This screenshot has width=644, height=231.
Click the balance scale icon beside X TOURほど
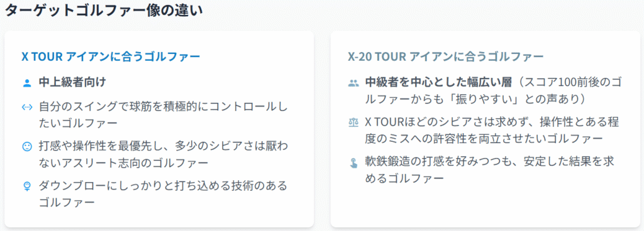(353, 122)
